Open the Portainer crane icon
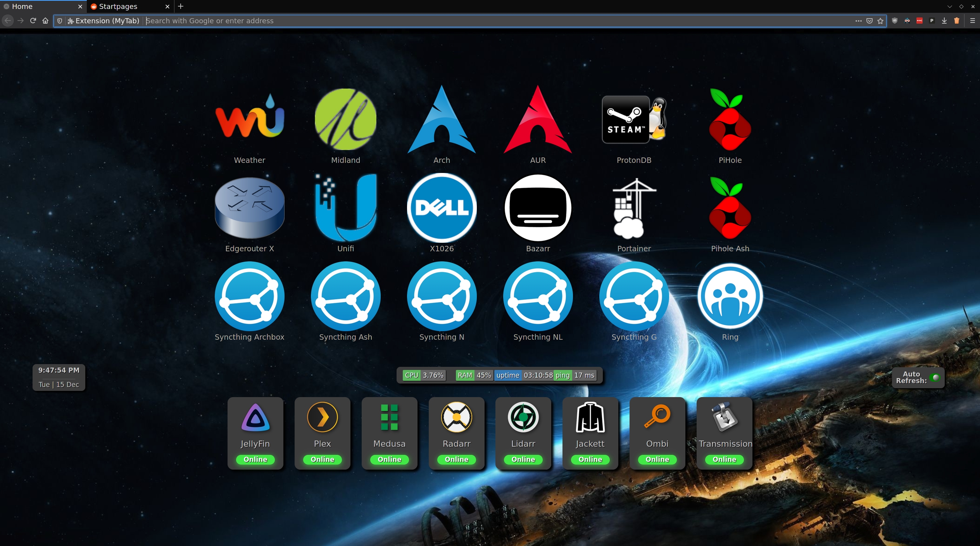980x546 pixels. coord(633,207)
